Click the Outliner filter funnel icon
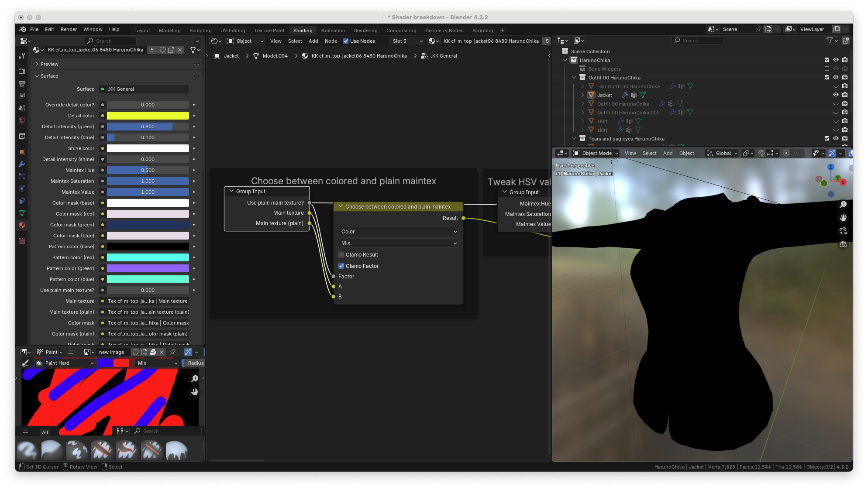 pos(829,41)
